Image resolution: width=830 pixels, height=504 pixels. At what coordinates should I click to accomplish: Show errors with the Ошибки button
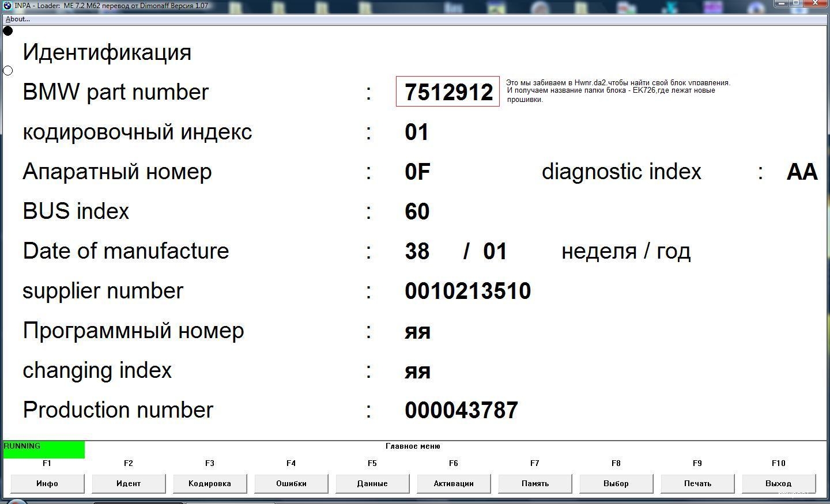click(x=291, y=483)
